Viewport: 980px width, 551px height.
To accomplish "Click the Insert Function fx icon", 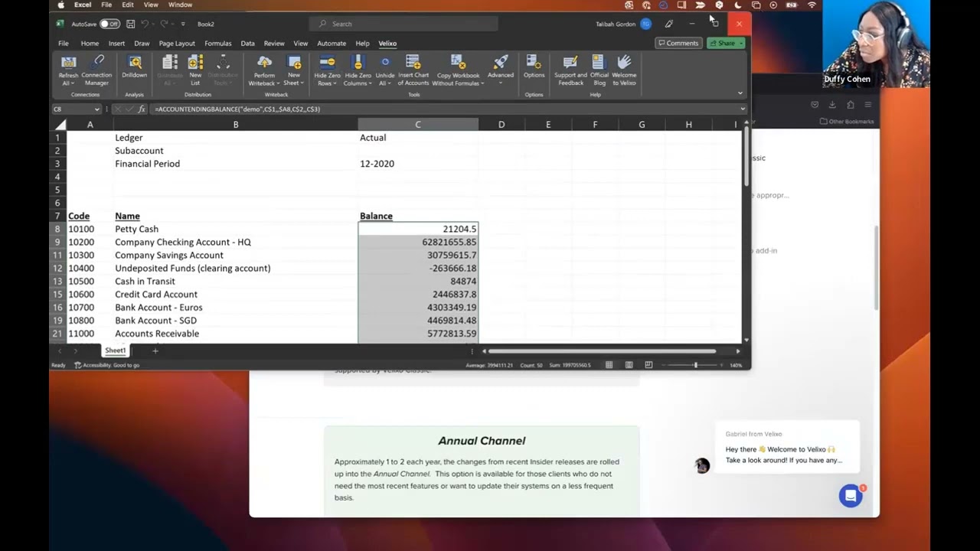I will tap(141, 109).
